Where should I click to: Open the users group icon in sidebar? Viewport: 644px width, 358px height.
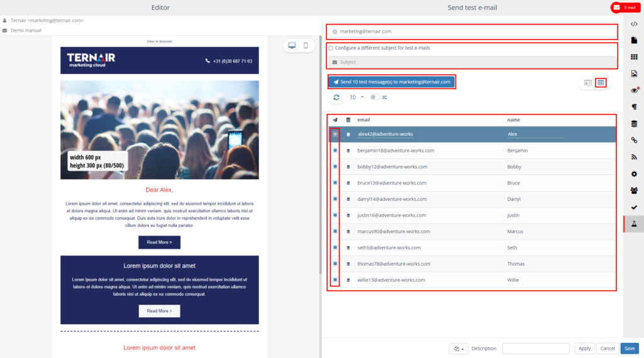pyautogui.click(x=634, y=191)
